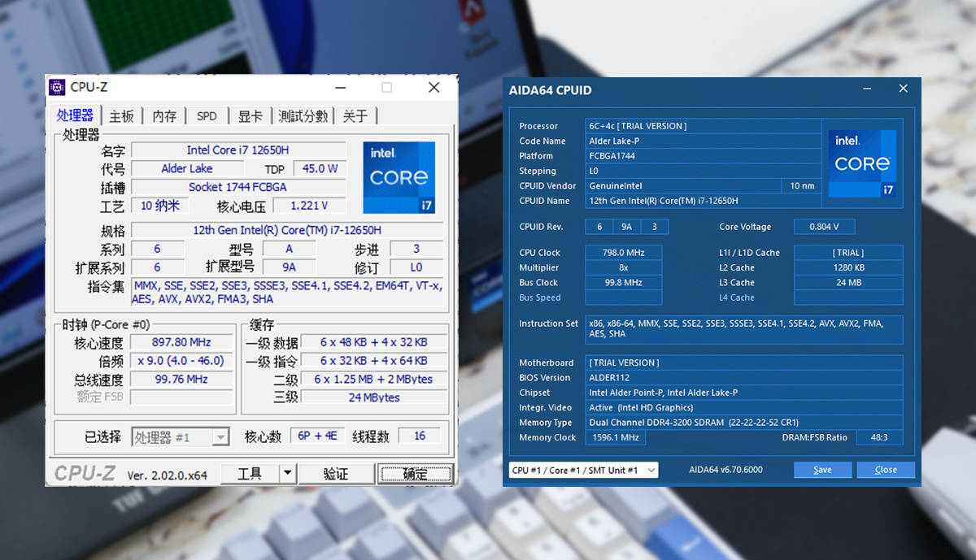
Task: Click the BIOS Version ALDER112 value
Action: pos(744,377)
